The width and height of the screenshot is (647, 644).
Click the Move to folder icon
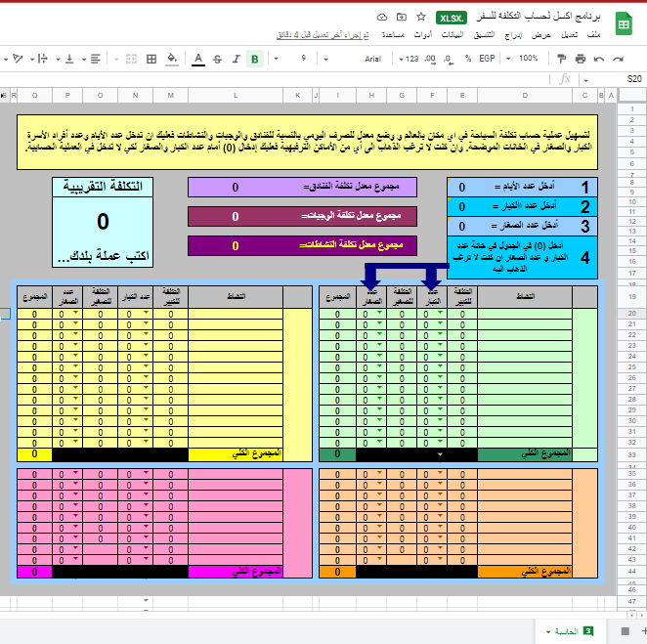[x=401, y=17]
